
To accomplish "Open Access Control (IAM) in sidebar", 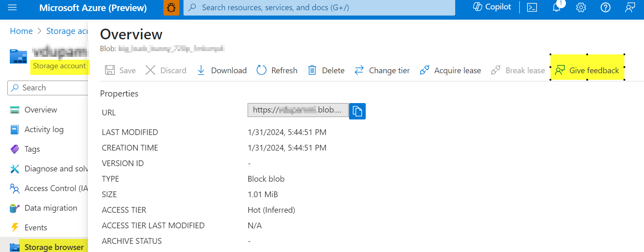I will click(x=56, y=188).
